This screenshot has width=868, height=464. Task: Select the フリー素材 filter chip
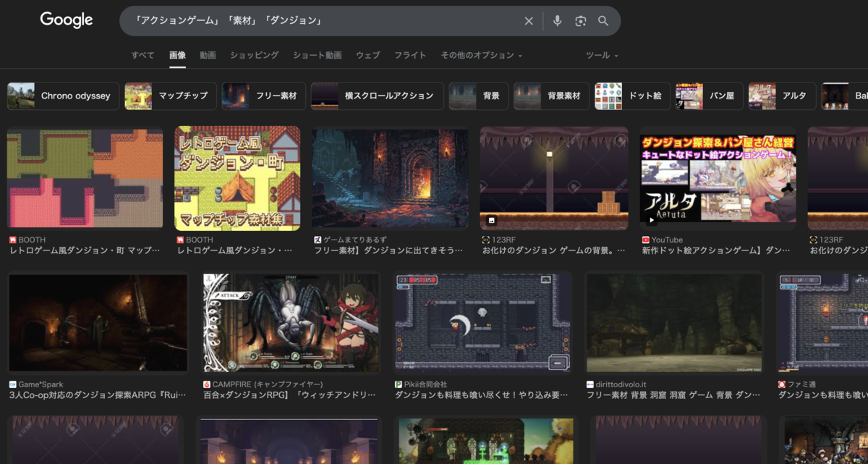pyautogui.click(x=263, y=96)
